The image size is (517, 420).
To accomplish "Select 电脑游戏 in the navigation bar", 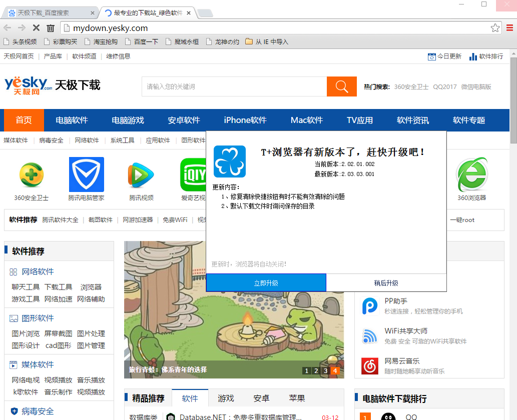I will coord(128,120).
